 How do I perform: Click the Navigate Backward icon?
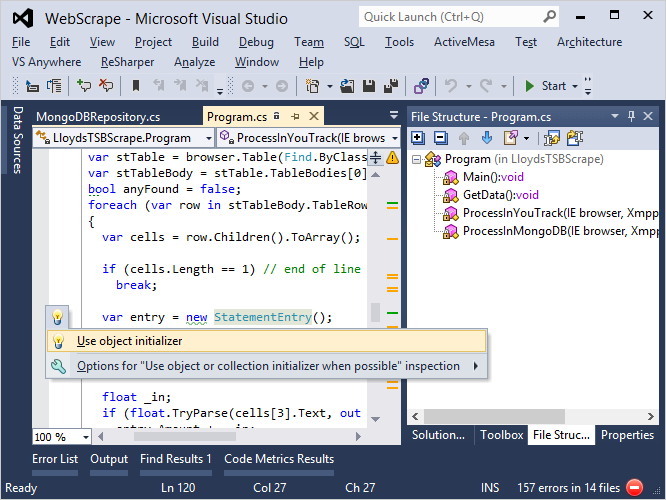248,86
